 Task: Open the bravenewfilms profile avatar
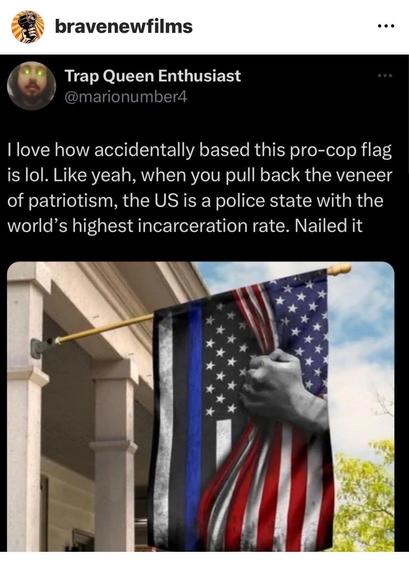(x=28, y=27)
